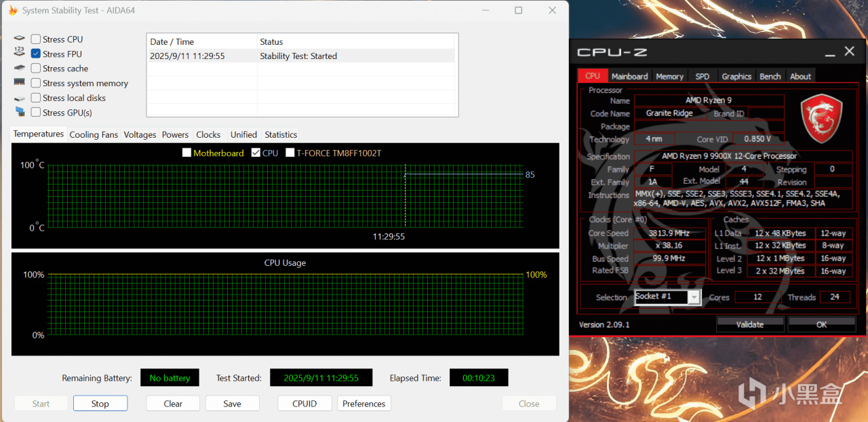The image size is (868, 422).
Task: Minimize the CPU-Z window
Action: tap(830, 52)
